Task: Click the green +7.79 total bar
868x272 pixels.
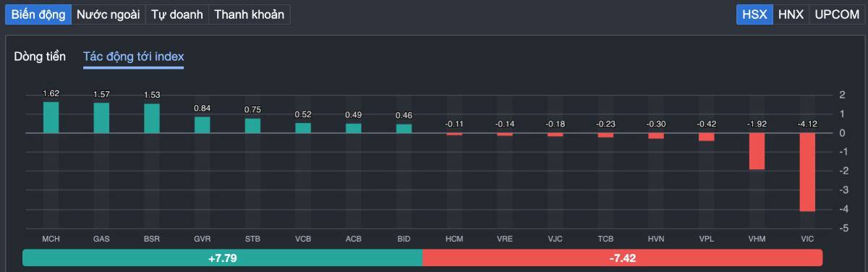Action: pyautogui.click(x=222, y=258)
